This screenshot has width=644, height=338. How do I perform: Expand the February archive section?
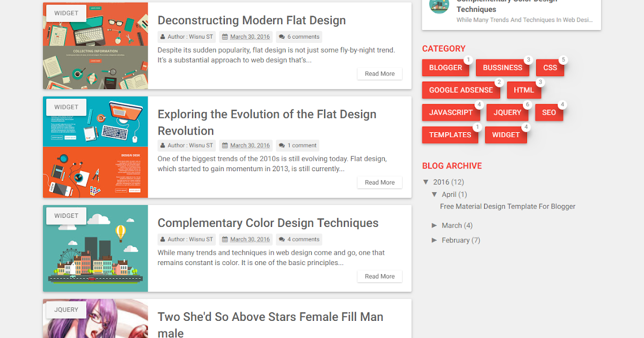(435, 240)
